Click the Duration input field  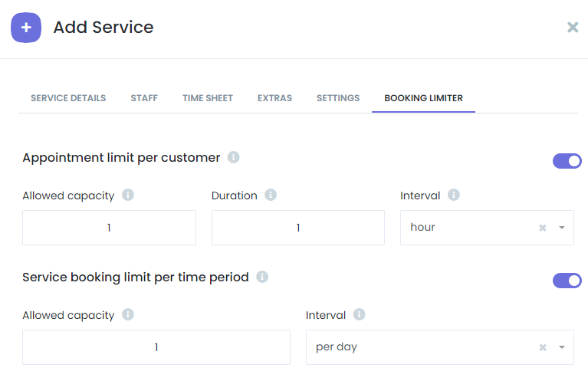(298, 228)
